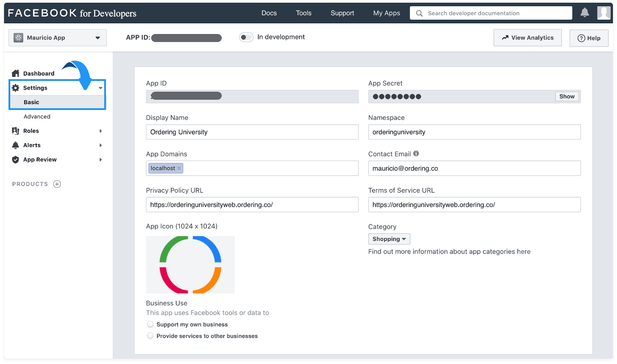Open the Mauricio App selector dropdown
The image size is (617, 364).
58,38
